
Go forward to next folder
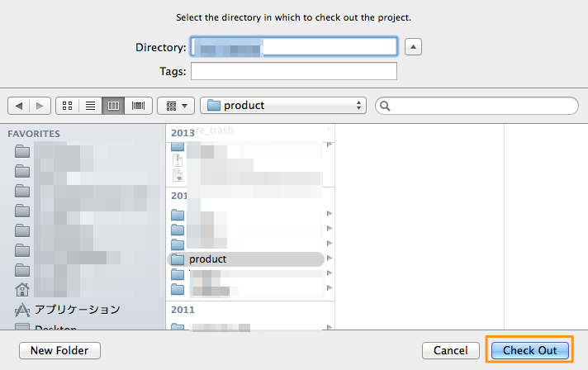pos(40,106)
